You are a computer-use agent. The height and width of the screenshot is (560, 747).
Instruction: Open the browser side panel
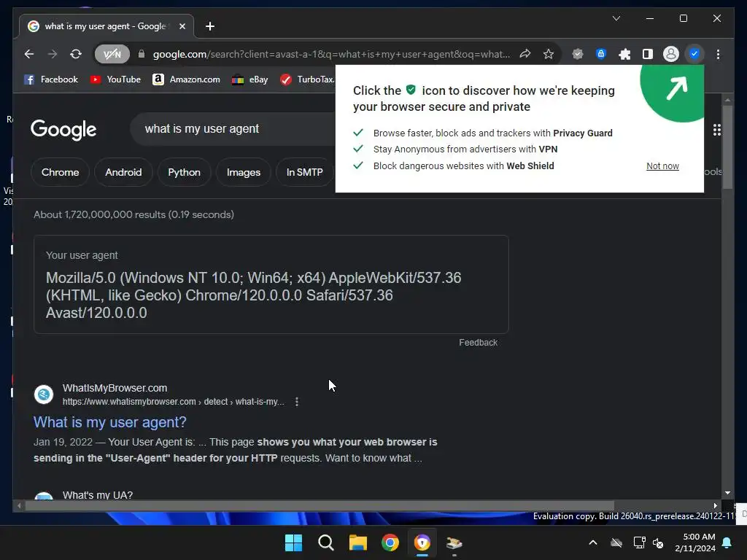pyautogui.click(x=648, y=54)
